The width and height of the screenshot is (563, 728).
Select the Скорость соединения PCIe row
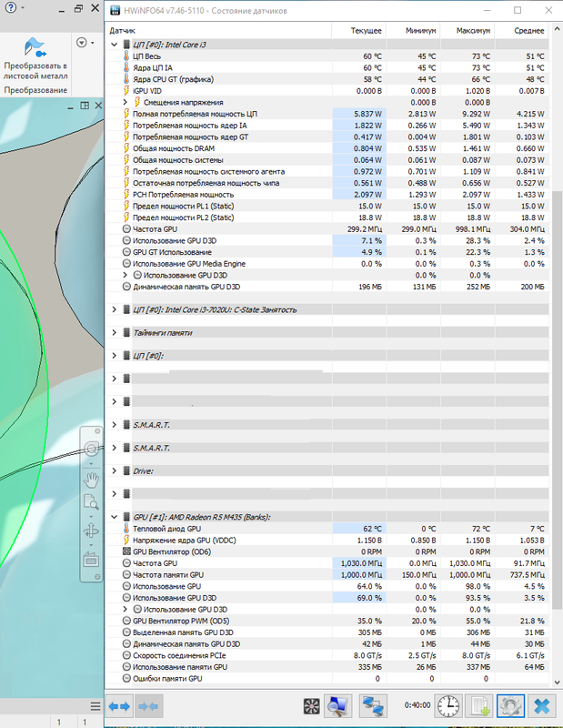[x=327, y=655]
